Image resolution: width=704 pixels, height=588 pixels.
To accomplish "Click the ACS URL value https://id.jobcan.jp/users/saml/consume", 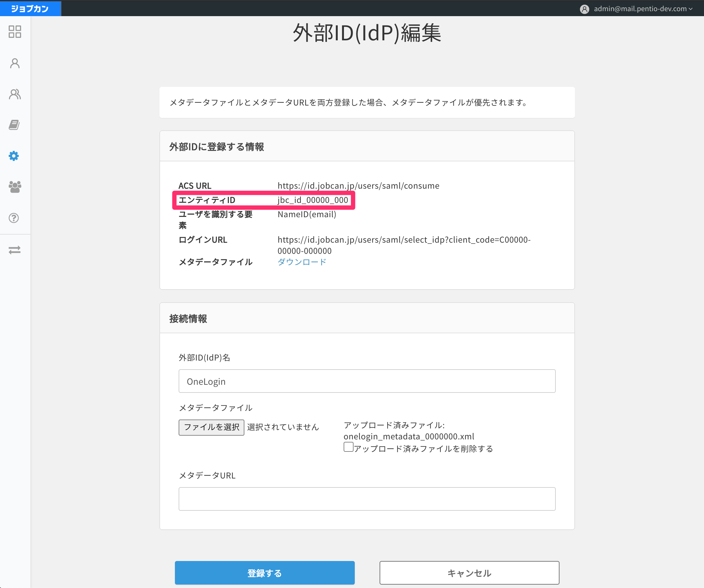I will (x=359, y=186).
